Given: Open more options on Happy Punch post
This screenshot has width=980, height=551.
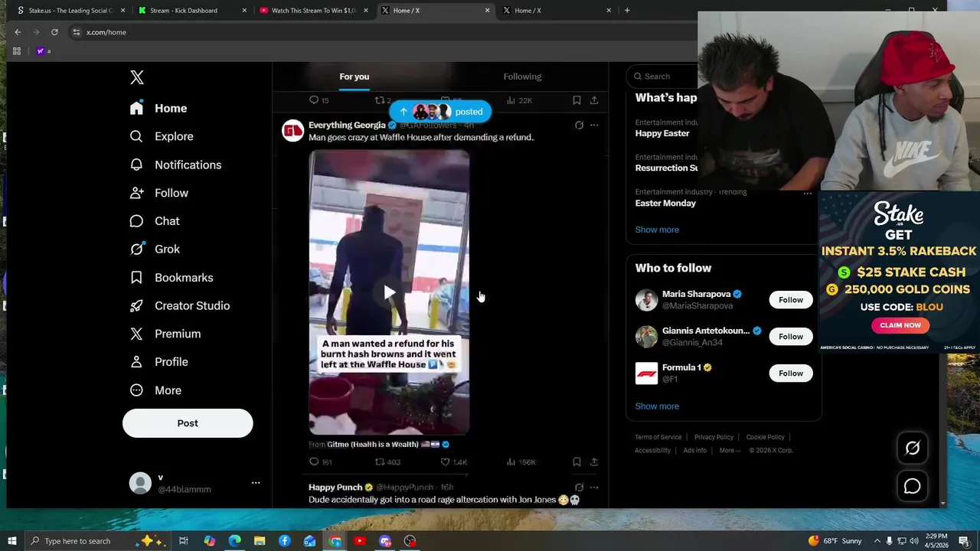Looking at the screenshot, I should [x=594, y=487].
